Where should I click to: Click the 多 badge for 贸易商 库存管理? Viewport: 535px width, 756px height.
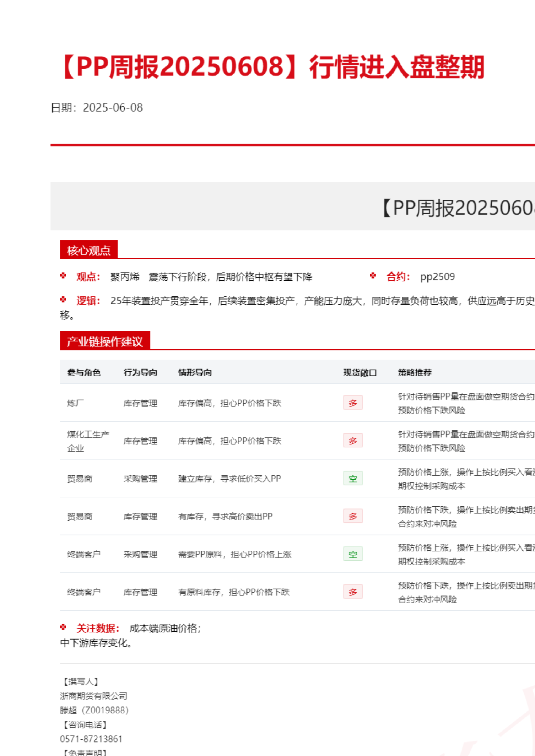(353, 516)
